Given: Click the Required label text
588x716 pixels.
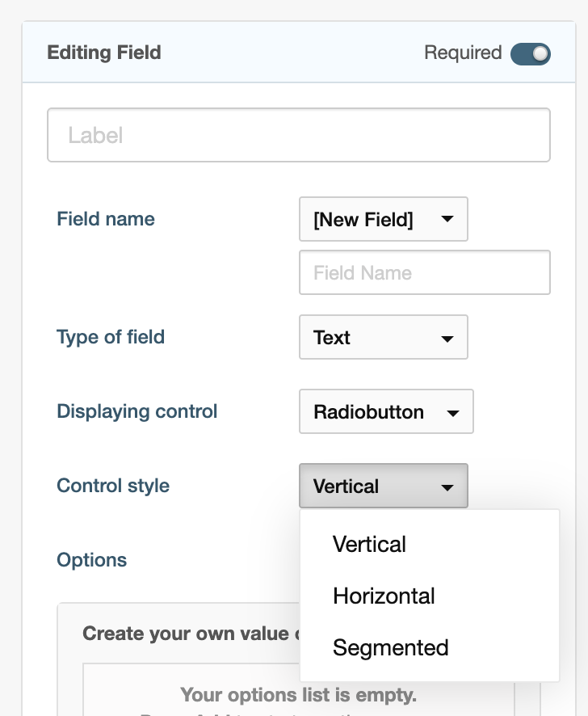Looking at the screenshot, I should pyautogui.click(x=463, y=53).
